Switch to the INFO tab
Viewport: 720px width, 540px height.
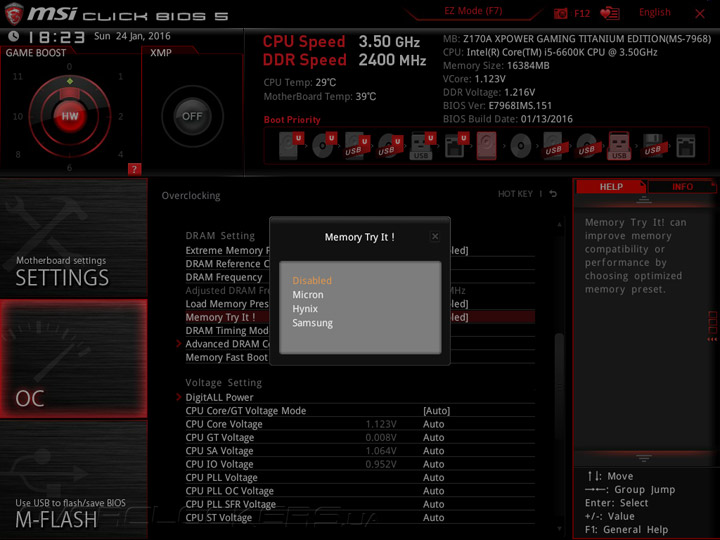coord(682,187)
